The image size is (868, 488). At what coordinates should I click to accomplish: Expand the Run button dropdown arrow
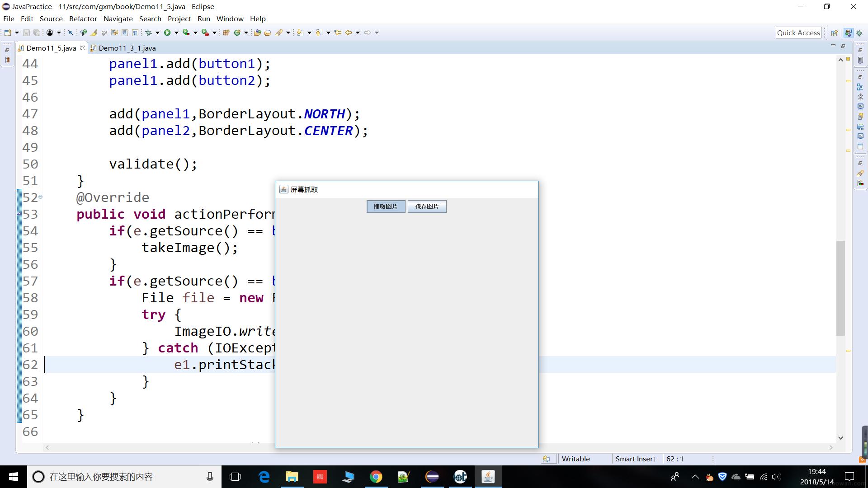[x=176, y=33]
